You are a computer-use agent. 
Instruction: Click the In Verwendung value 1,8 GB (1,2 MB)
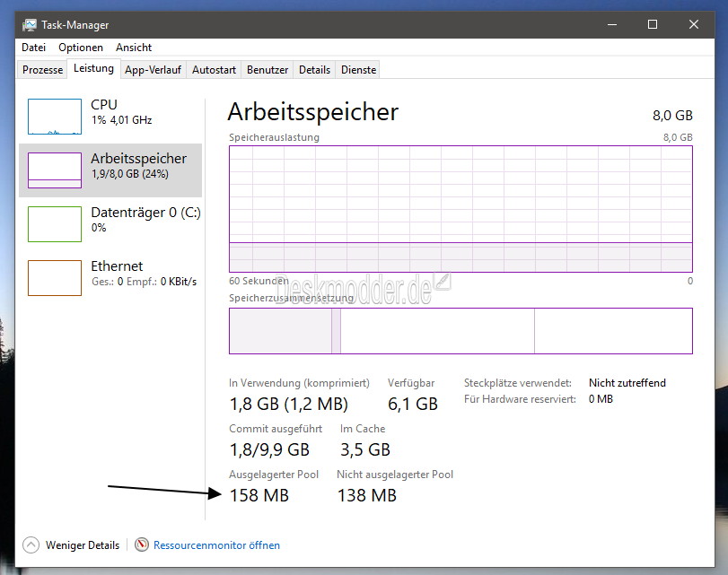pyautogui.click(x=289, y=405)
